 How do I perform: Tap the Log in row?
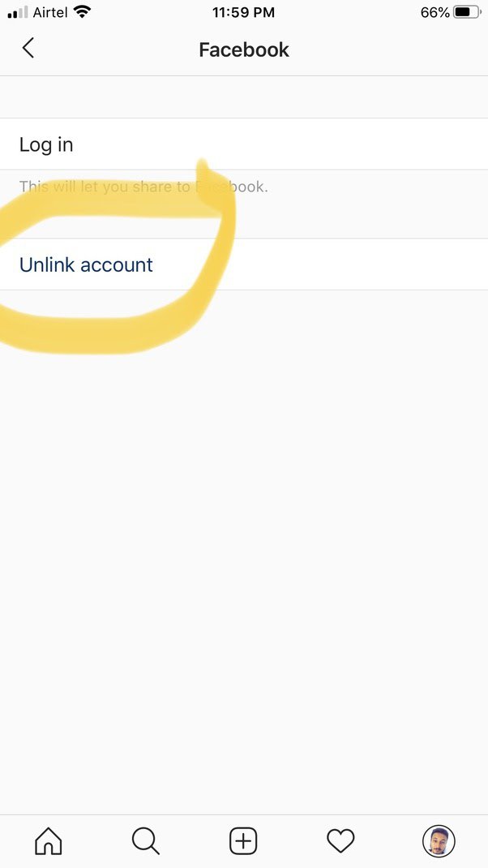(x=244, y=144)
